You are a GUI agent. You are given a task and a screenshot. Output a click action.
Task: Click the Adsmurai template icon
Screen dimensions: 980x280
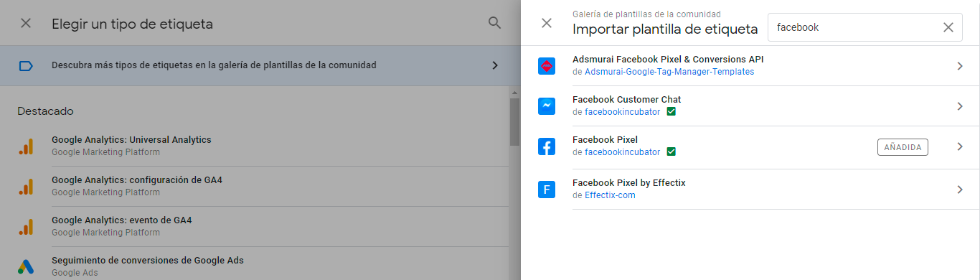(547, 66)
